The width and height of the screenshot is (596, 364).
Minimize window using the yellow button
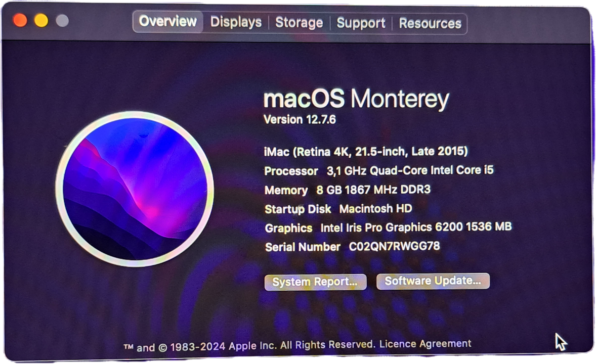point(41,20)
